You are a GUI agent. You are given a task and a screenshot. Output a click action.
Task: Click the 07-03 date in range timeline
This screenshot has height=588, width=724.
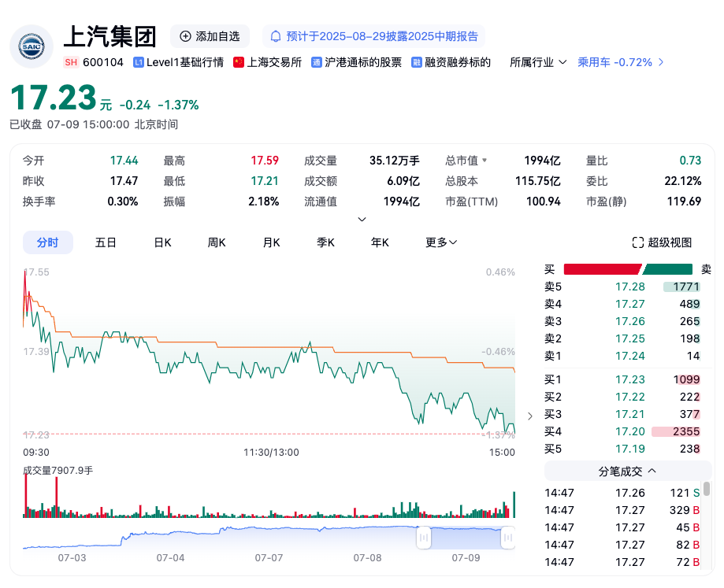(x=72, y=558)
